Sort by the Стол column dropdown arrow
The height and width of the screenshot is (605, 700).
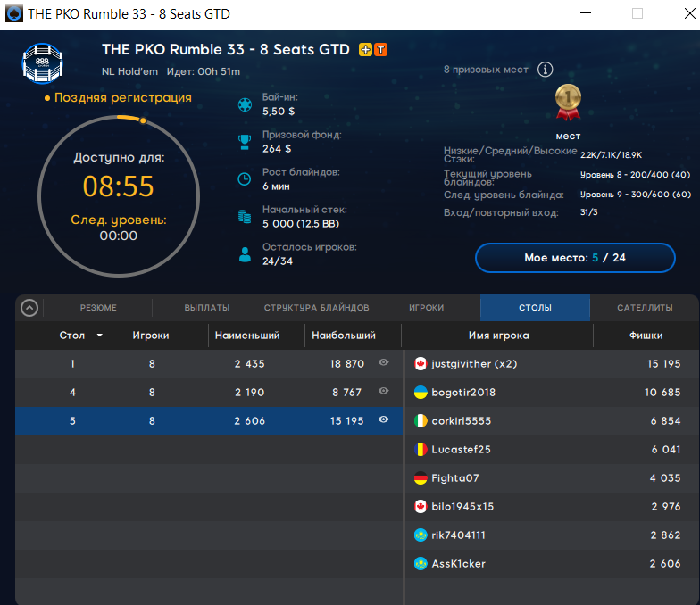click(x=100, y=336)
